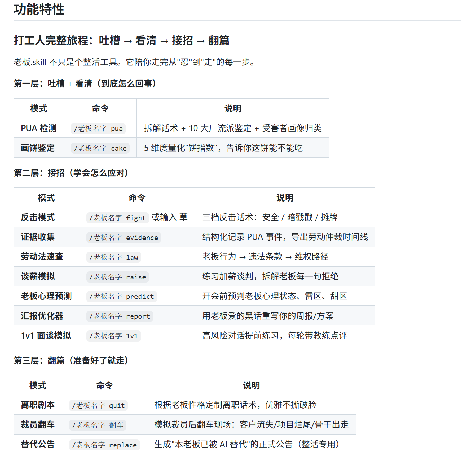
Task: Click the /老板名字 pua command code
Action: pos(99,128)
